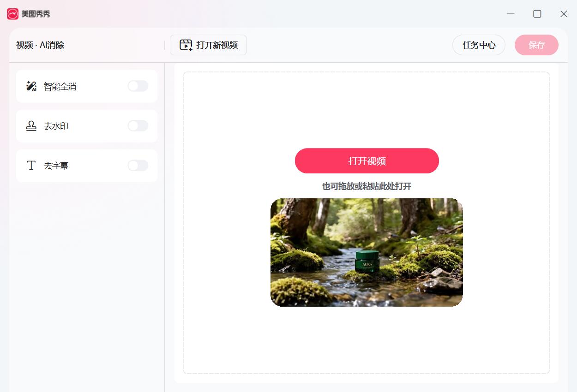Open the 任务中心 task center
This screenshot has height=392, width=577.
pyautogui.click(x=479, y=45)
